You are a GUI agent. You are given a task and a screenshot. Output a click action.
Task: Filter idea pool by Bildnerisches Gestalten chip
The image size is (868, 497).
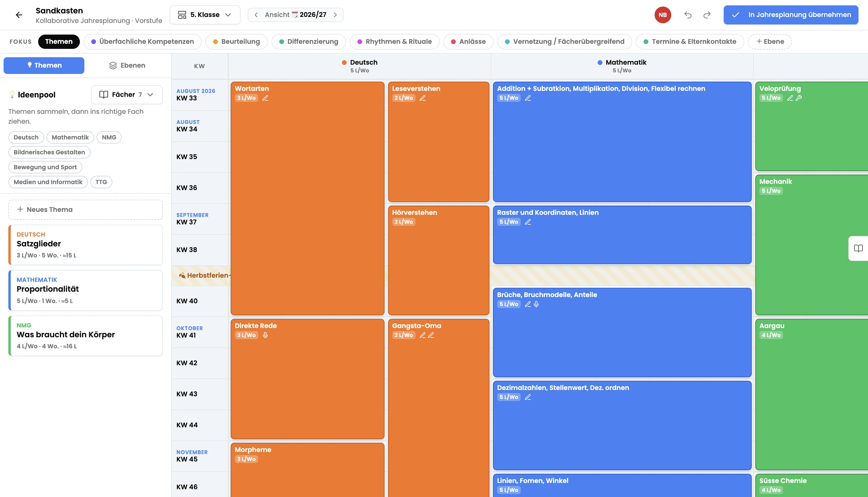click(49, 152)
